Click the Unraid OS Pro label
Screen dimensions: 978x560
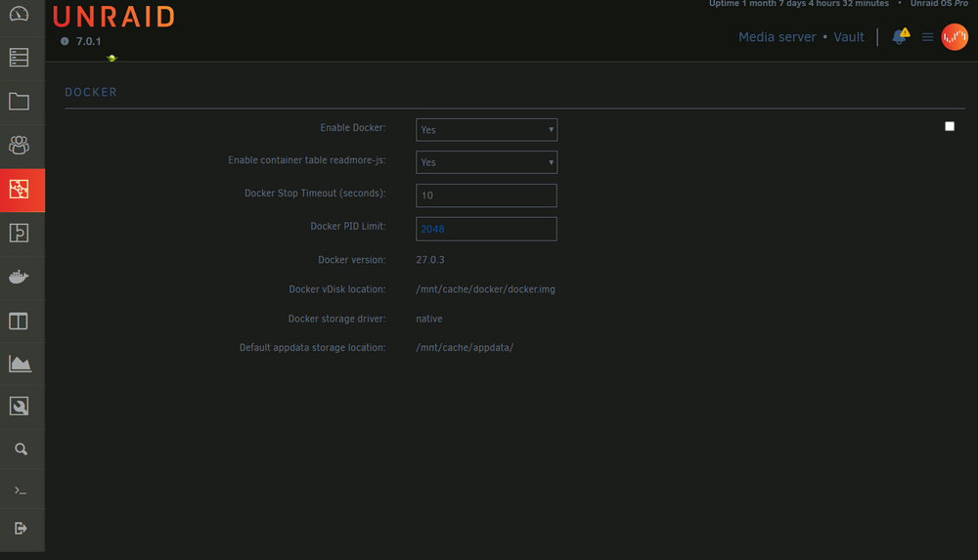point(939,4)
